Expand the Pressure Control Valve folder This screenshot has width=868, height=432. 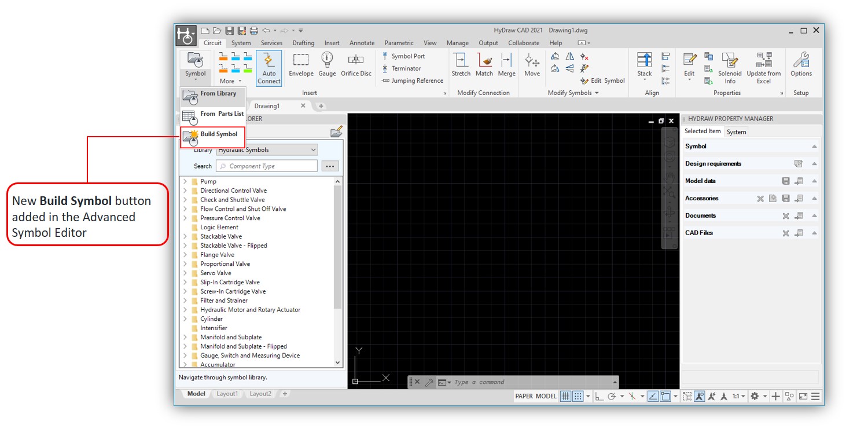click(185, 218)
